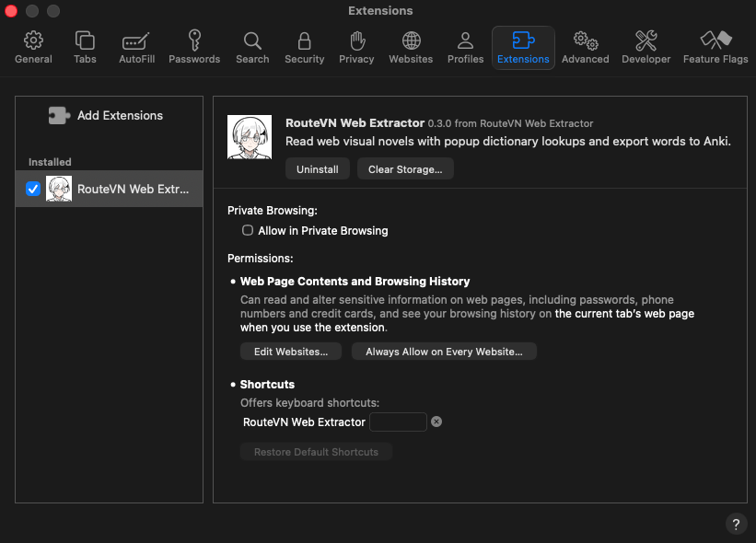Select RouteVN Web Extr... list row text
This screenshot has height=543, width=756.
[134, 190]
